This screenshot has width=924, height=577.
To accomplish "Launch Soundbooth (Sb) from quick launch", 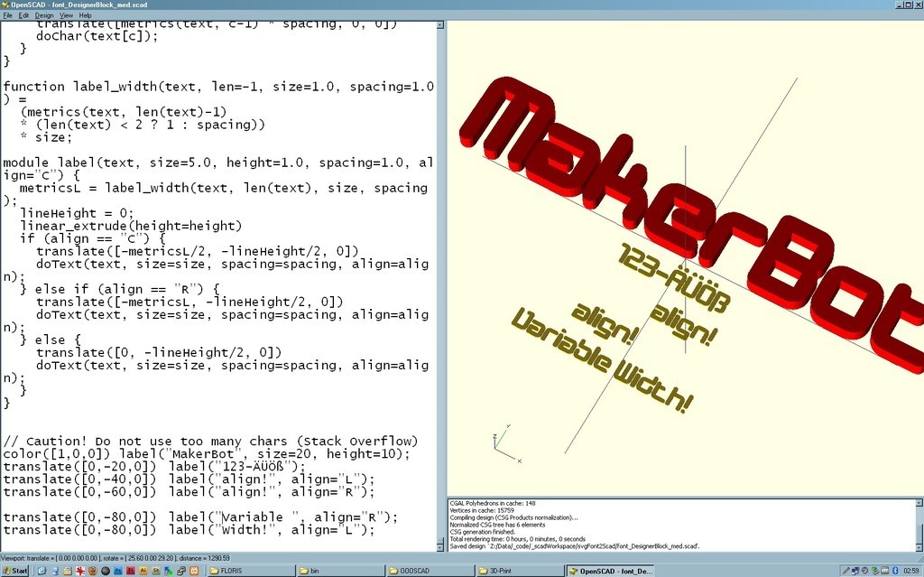I will [x=155, y=571].
